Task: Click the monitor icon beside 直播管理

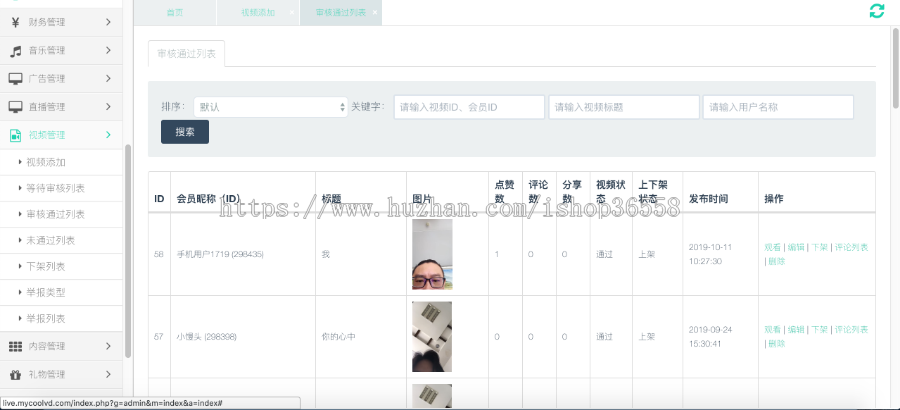Action: point(15,107)
